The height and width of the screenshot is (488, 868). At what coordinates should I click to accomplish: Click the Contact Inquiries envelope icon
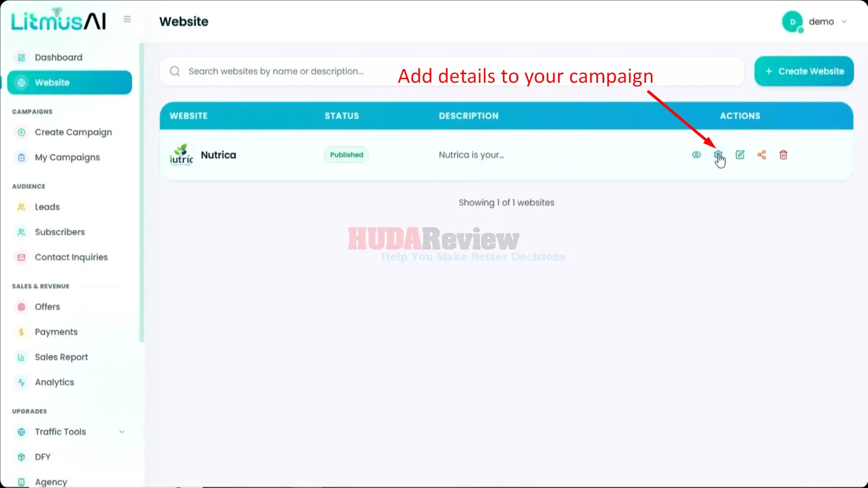[21, 257]
